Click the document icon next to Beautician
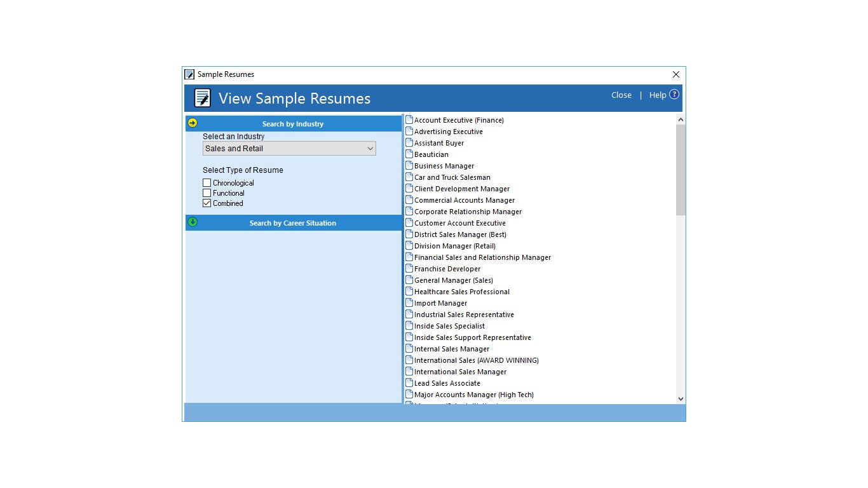 click(409, 154)
